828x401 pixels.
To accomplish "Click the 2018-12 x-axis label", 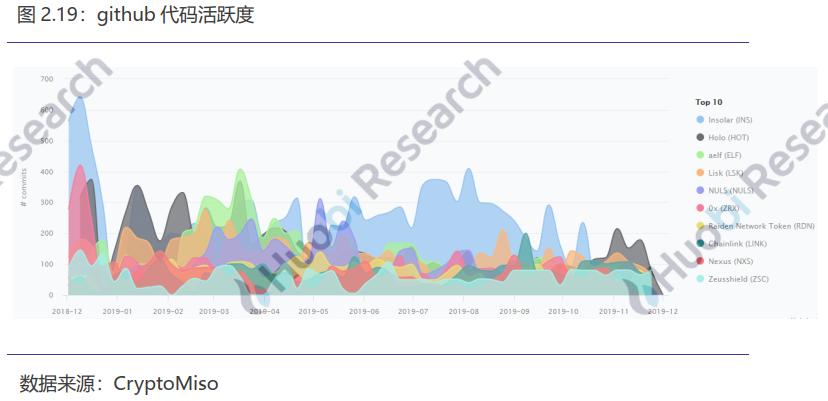I will click(65, 312).
